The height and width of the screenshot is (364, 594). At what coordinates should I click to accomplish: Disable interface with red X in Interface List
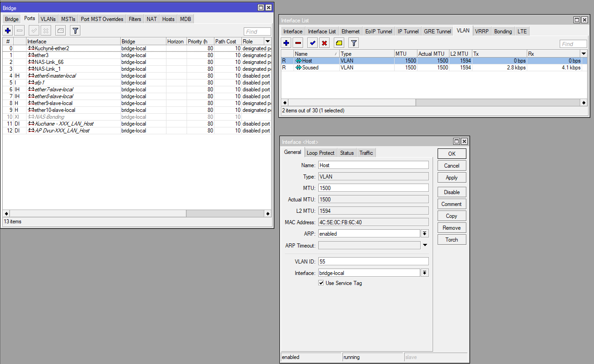tap(324, 43)
